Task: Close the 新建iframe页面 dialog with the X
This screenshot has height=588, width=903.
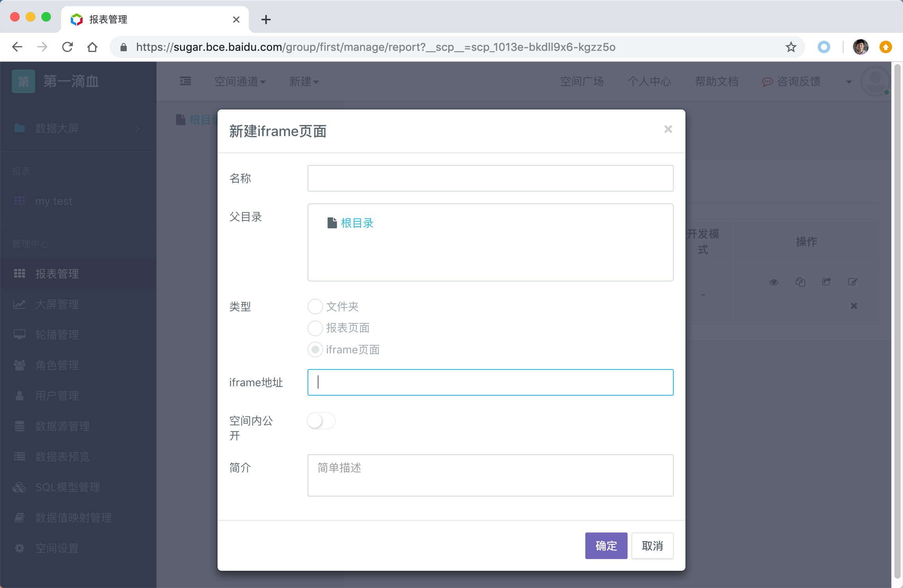Action: pos(668,129)
